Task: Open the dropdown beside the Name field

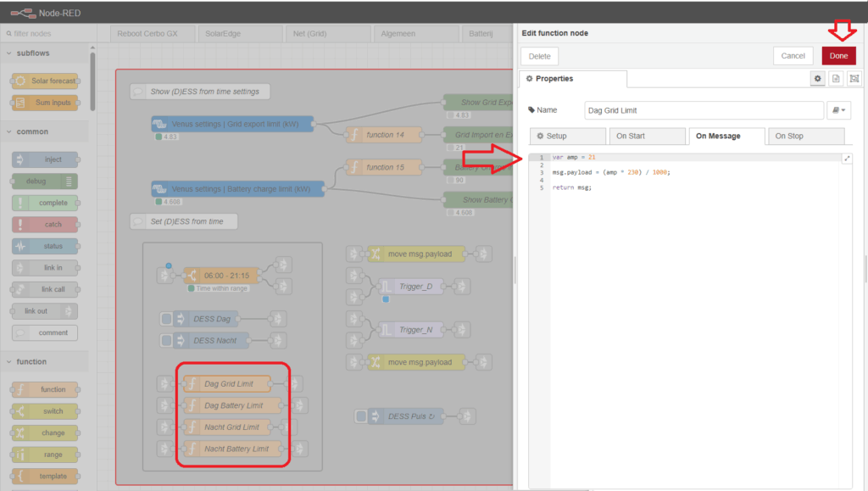Action: tap(839, 110)
